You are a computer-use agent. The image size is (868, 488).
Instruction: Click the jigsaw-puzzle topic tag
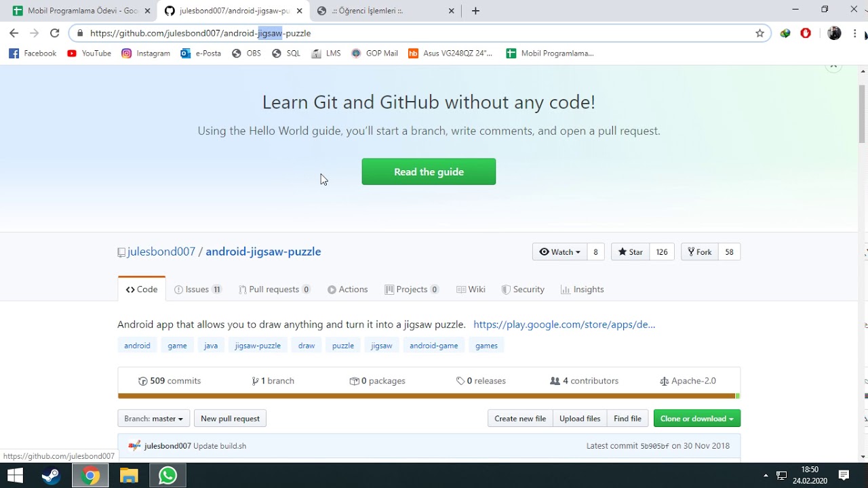(x=258, y=346)
